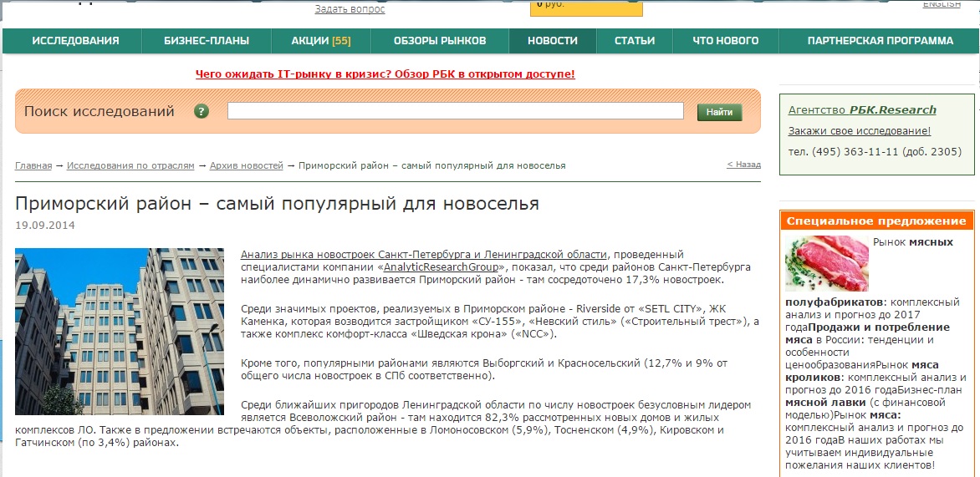
Task: Go to Главная breadcrumb link
Action: [33, 165]
